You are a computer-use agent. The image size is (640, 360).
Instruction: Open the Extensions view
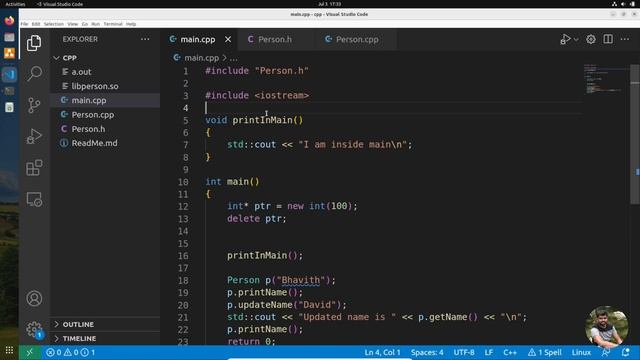[x=34, y=168]
